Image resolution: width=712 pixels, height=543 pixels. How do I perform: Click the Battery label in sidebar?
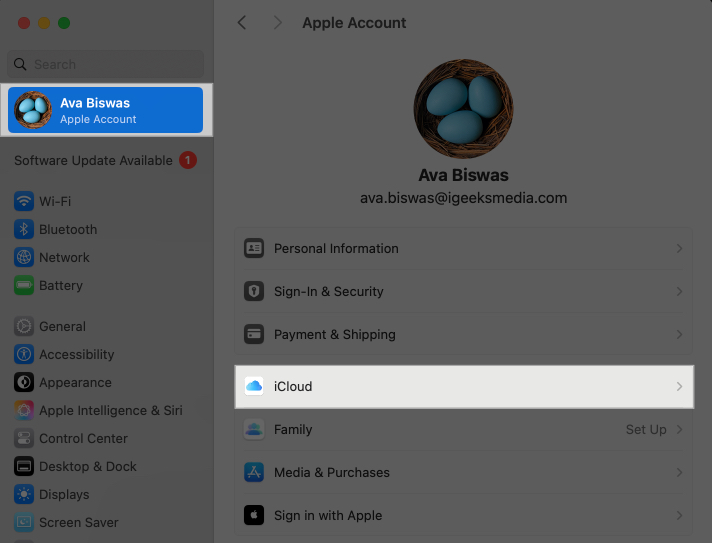click(61, 286)
